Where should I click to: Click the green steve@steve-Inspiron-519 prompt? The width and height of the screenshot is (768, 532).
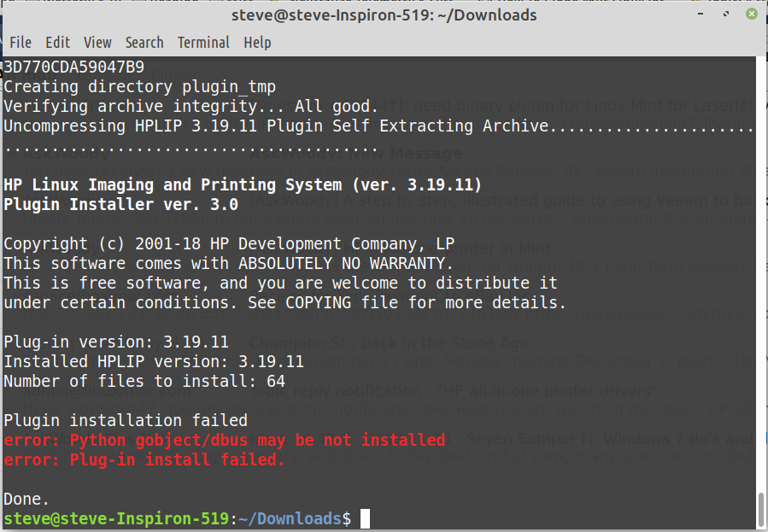115,519
